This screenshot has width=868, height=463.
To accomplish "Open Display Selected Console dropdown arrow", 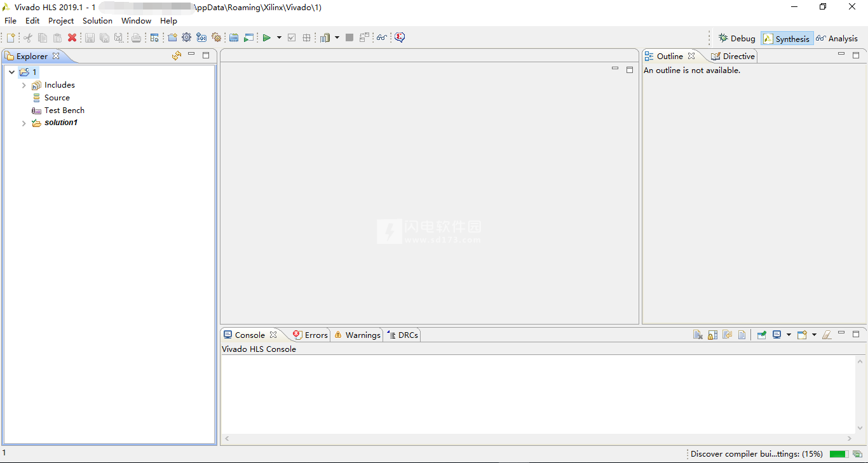I will point(789,335).
